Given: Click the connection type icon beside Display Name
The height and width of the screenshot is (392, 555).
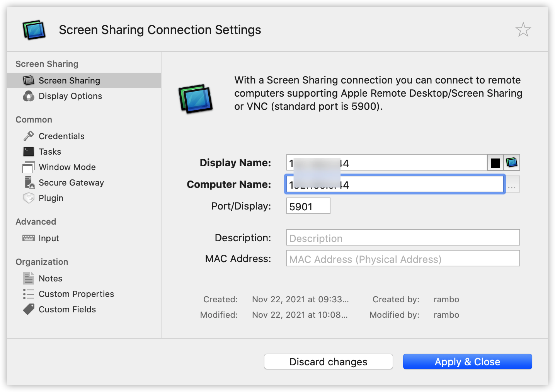Looking at the screenshot, I should point(511,162).
